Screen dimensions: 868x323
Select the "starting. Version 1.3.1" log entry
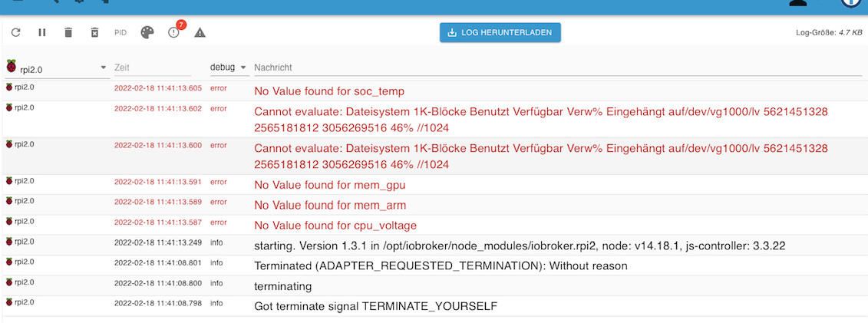(519, 246)
